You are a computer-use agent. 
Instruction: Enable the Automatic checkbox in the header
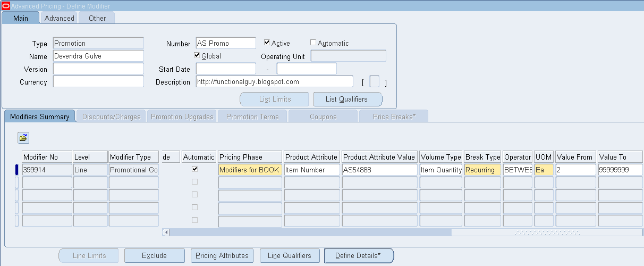(x=313, y=43)
